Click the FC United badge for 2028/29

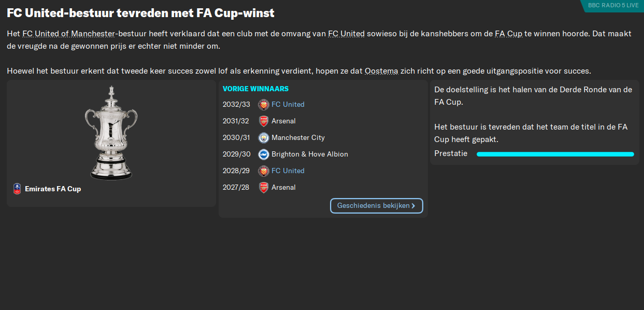pyautogui.click(x=263, y=171)
